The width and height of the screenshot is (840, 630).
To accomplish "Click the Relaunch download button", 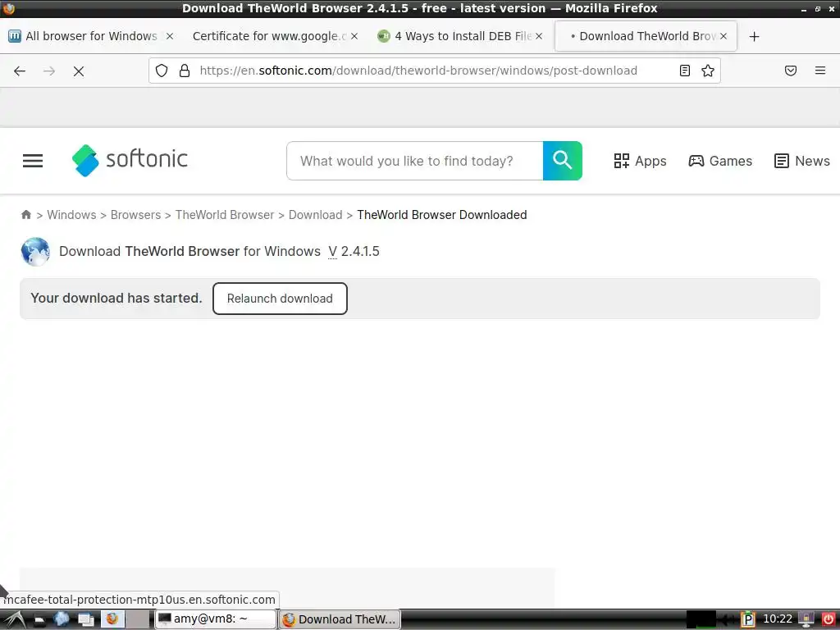I will 280,299.
